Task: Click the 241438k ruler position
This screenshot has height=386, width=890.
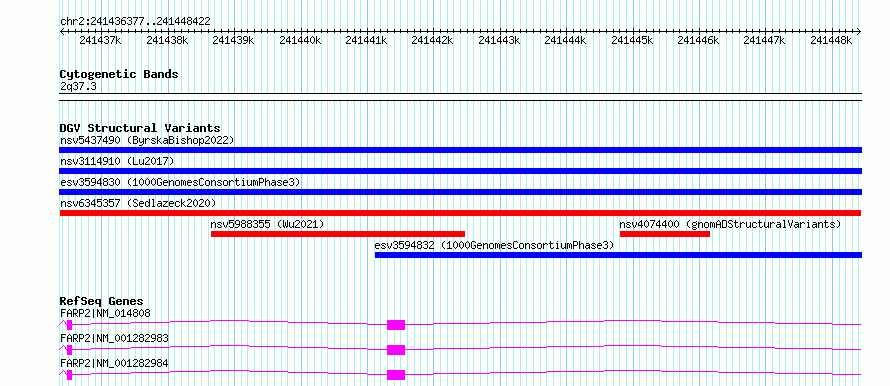Action: (167, 40)
